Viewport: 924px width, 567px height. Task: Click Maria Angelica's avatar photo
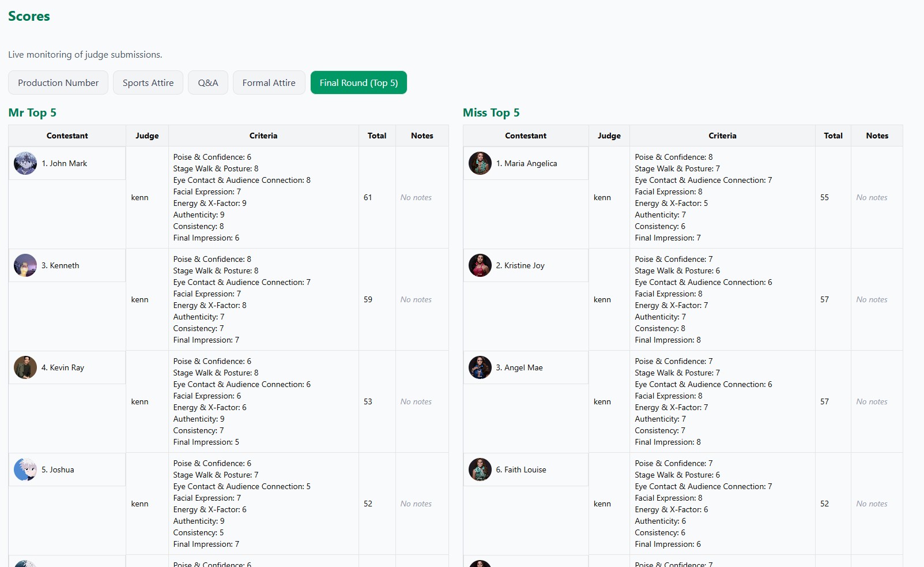point(480,163)
